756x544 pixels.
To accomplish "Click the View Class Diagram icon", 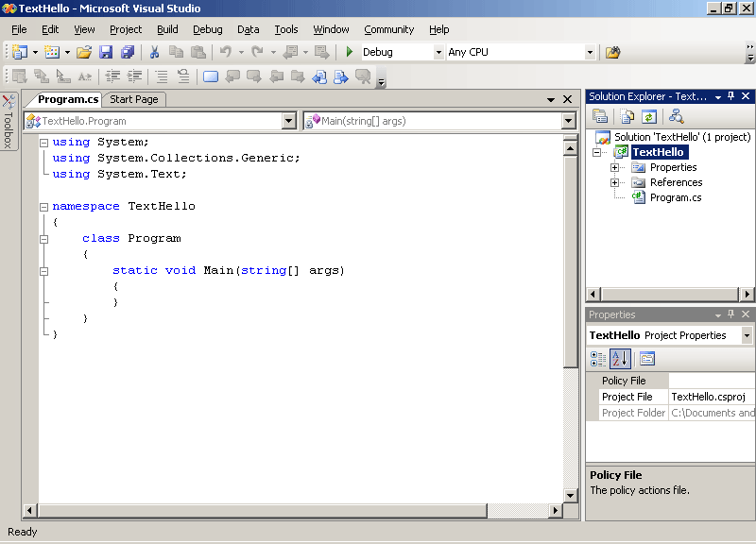I will coord(676,116).
